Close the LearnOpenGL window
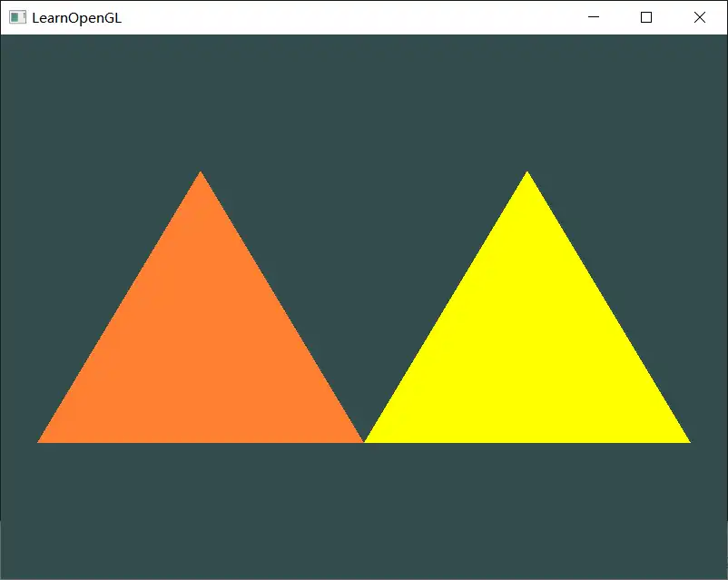This screenshot has width=728, height=580. (699, 17)
